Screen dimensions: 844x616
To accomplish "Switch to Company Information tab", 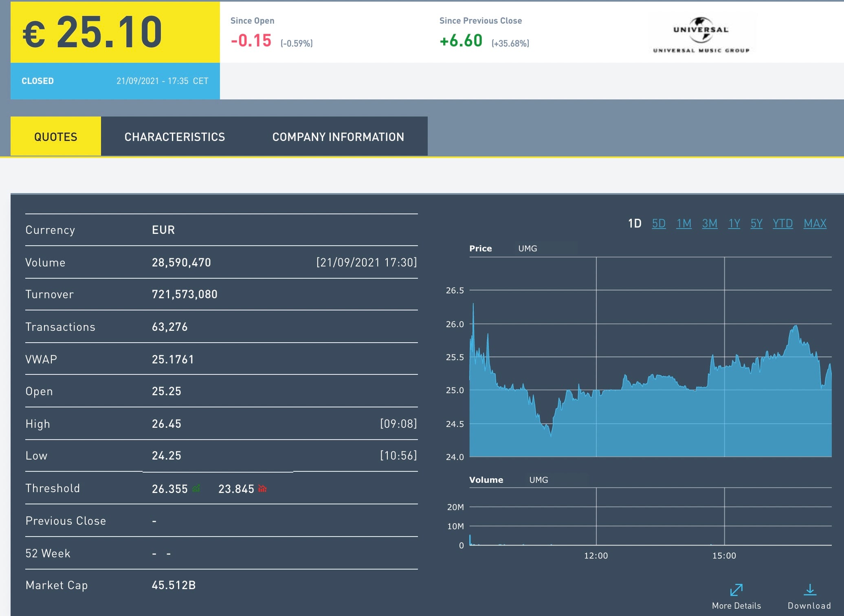I will click(338, 137).
